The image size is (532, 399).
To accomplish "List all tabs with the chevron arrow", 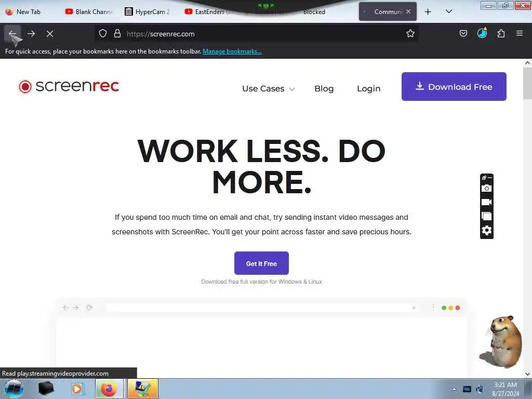I will coord(448,11).
